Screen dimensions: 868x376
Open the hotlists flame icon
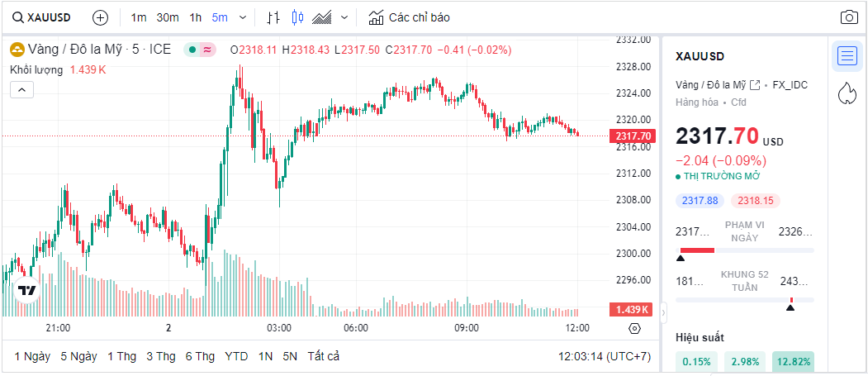(x=847, y=93)
